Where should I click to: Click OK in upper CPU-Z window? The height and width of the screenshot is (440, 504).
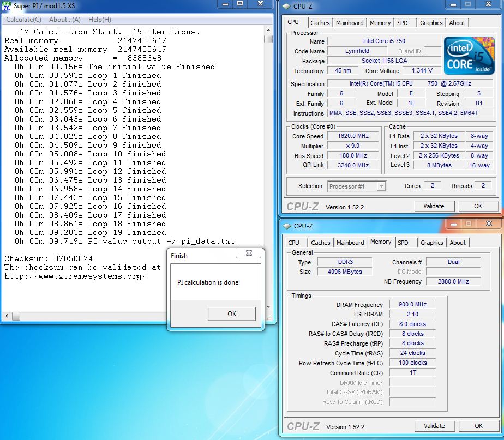click(478, 206)
